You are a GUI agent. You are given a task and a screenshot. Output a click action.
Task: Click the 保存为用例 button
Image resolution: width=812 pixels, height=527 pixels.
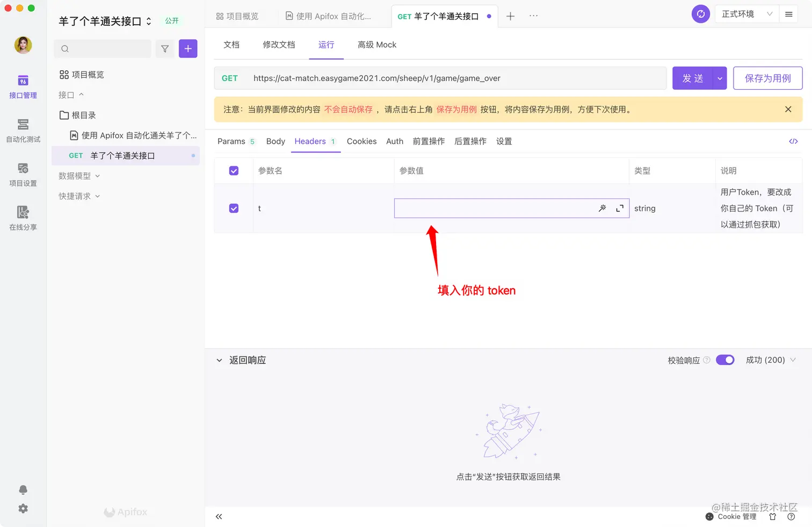click(x=768, y=78)
